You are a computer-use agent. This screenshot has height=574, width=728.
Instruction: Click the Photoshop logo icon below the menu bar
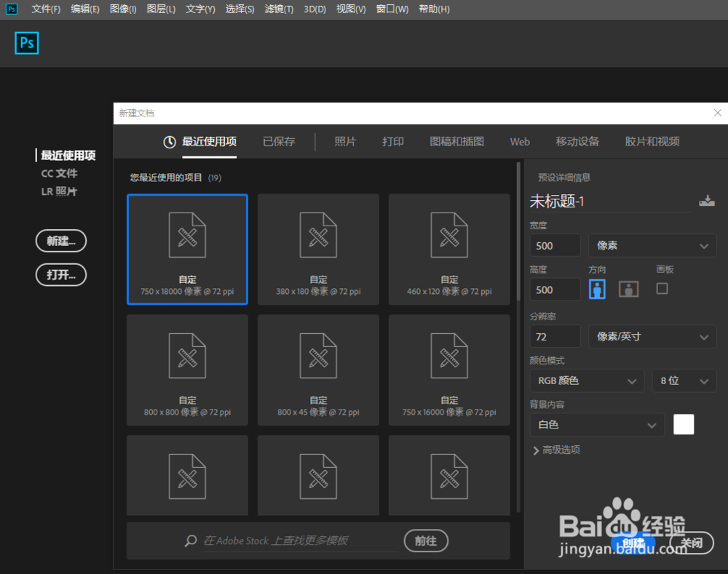[x=26, y=43]
